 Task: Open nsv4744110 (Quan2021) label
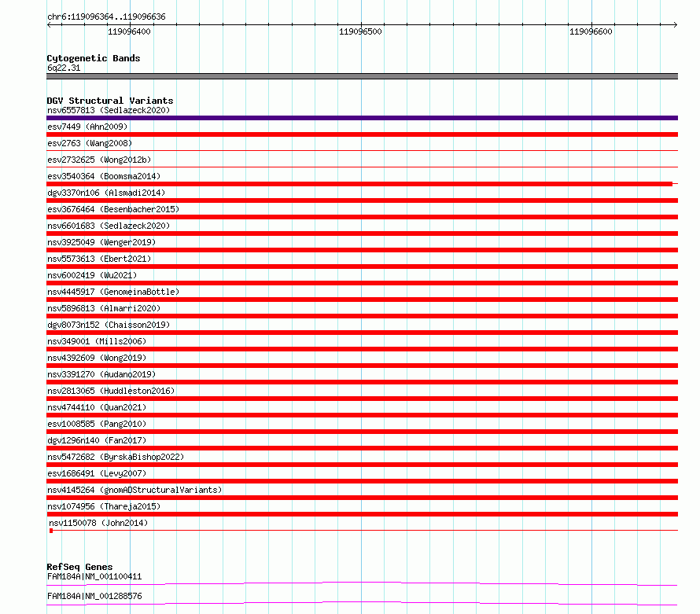coord(97,407)
